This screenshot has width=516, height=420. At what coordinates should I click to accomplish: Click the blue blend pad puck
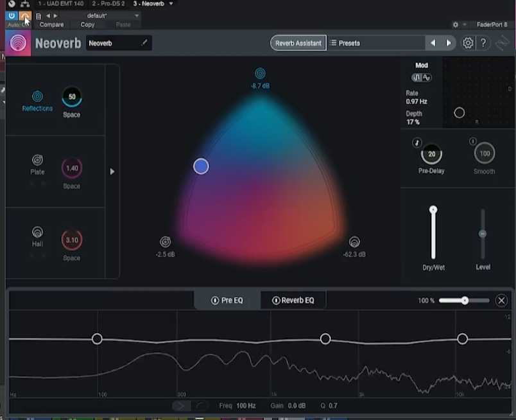[x=201, y=166]
